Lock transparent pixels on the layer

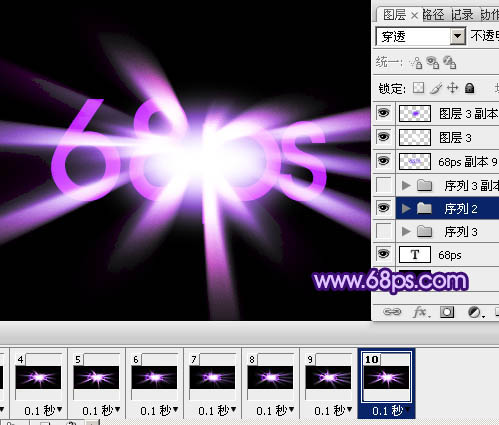(x=418, y=88)
